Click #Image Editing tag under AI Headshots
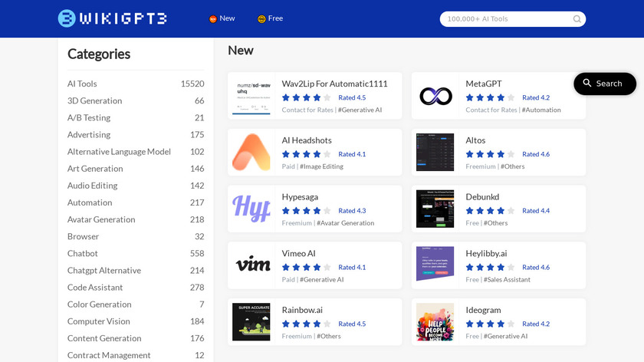This screenshot has height=362, width=644. point(321,166)
